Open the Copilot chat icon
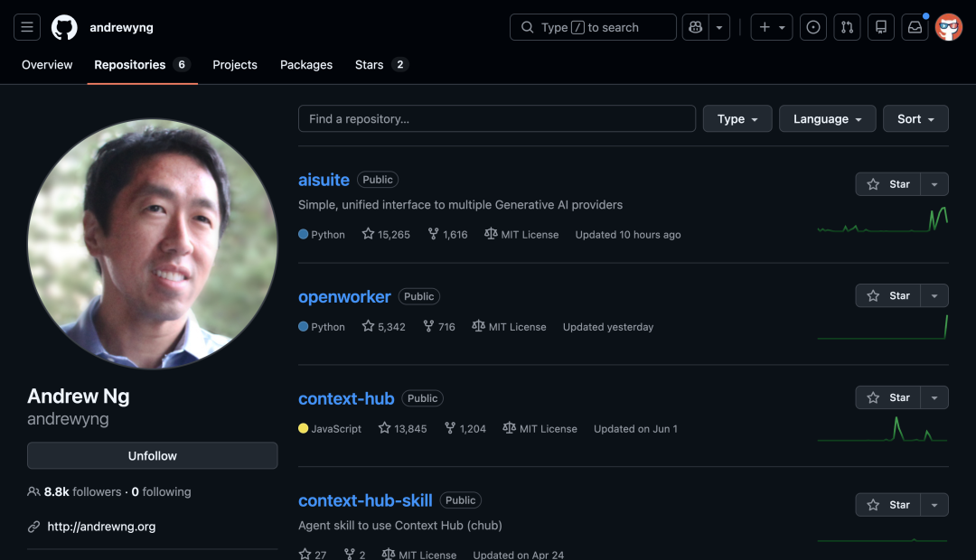Screen dimensions: 976x560 [x=695, y=27]
